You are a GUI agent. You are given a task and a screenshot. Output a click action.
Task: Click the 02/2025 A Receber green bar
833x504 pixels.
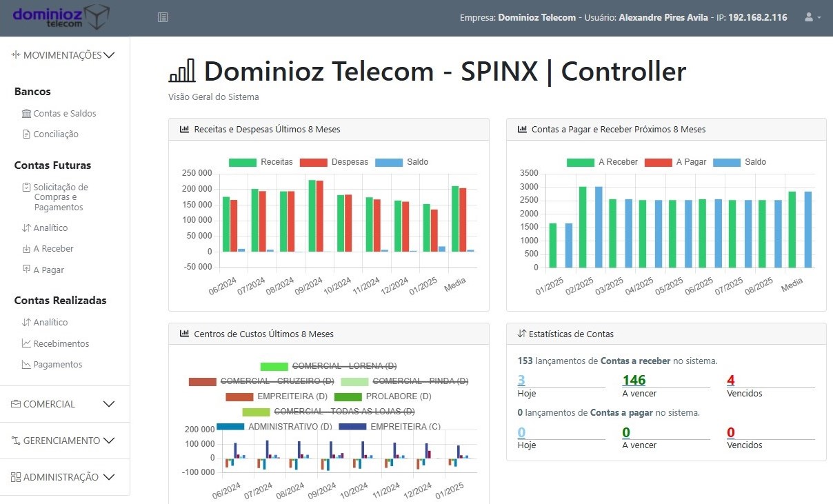(x=583, y=227)
